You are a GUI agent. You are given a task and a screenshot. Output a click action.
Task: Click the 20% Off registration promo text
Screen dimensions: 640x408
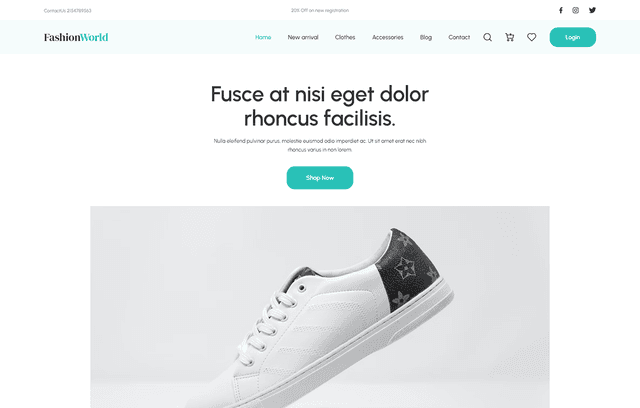pos(320,10)
